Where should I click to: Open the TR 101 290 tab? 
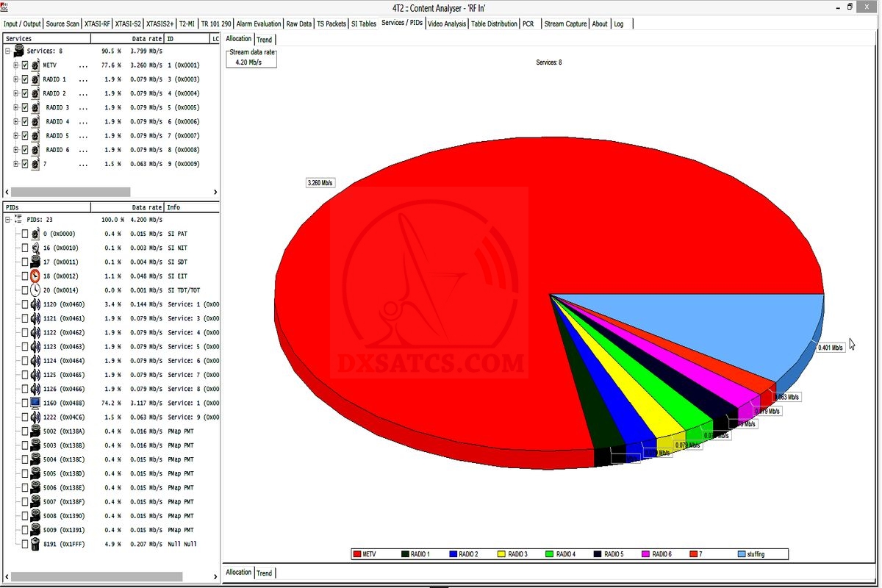coord(216,24)
